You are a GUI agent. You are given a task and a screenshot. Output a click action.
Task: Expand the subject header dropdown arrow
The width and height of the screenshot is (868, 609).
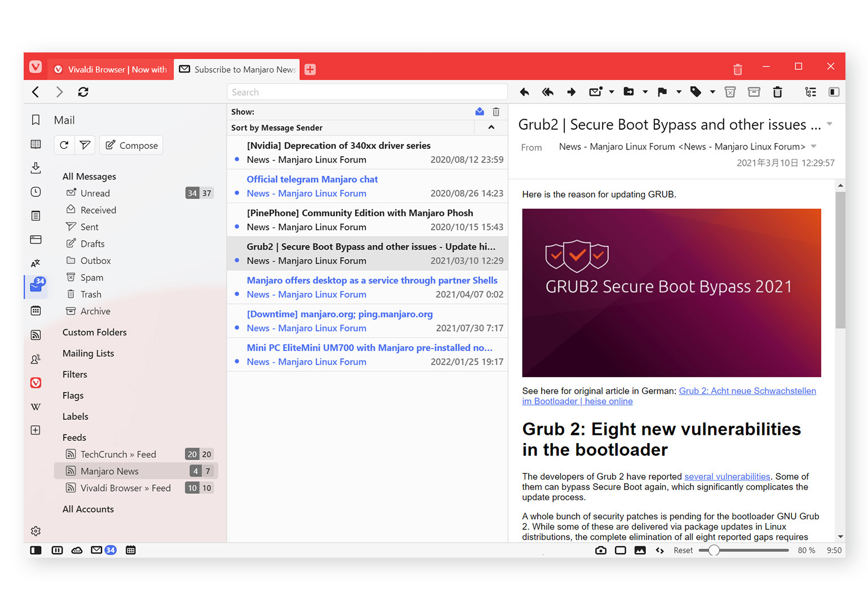830,124
